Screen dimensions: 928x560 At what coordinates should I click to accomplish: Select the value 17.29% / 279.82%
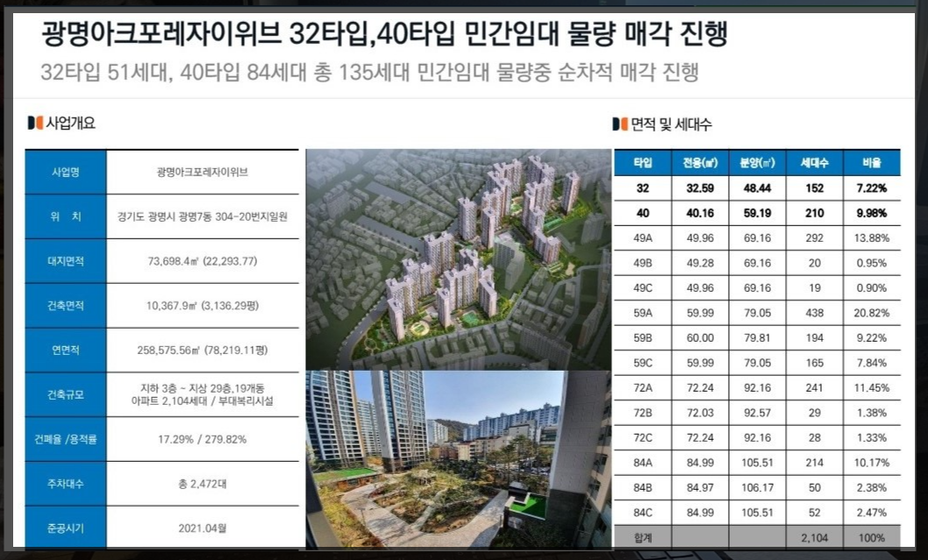click(x=203, y=439)
